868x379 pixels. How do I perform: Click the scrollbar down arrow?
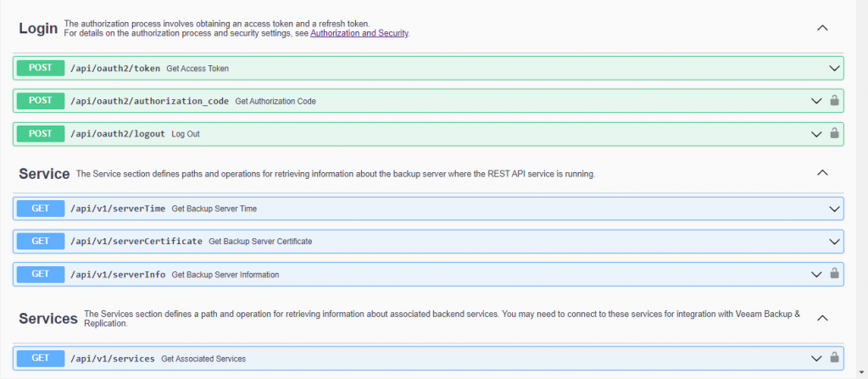862,371
